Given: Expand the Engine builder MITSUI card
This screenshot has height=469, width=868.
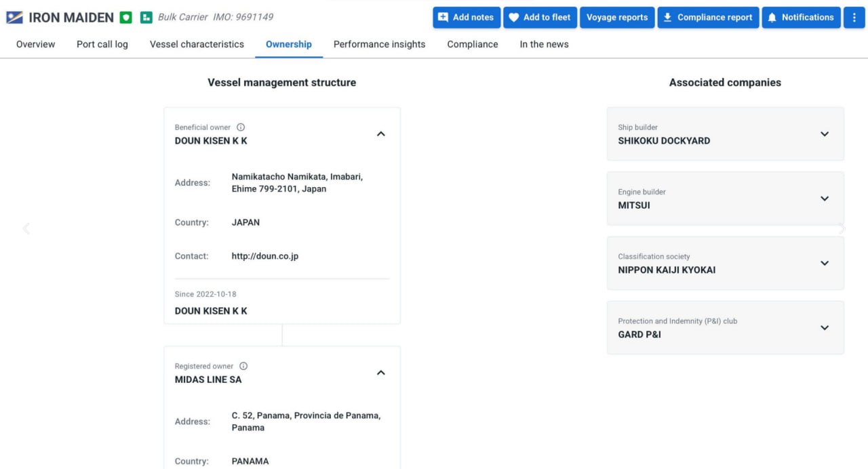Looking at the screenshot, I should [x=825, y=199].
